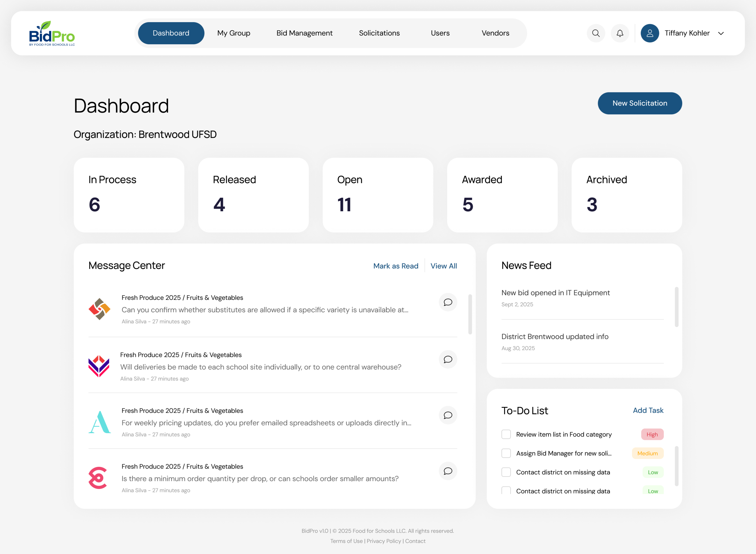Open notifications bell icon
756x554 pixels.
620,33
